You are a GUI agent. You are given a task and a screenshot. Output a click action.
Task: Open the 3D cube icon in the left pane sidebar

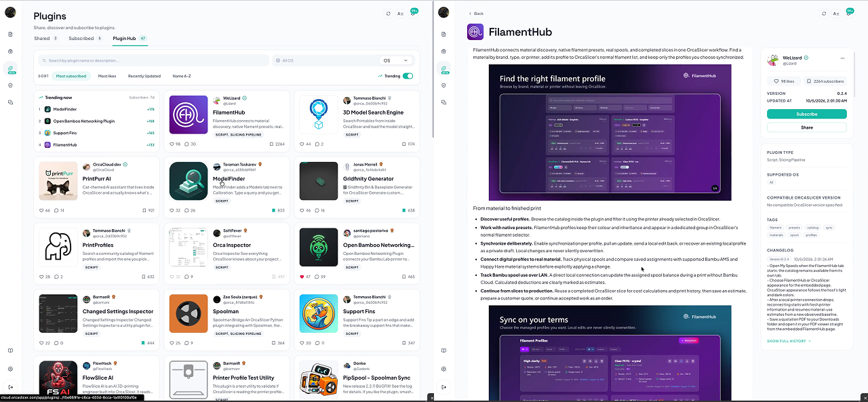coord(10,51)
